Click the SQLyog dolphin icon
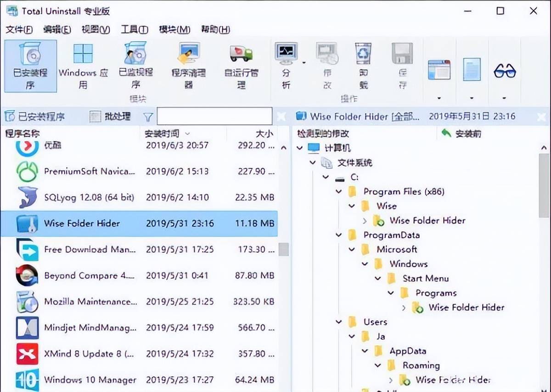The height and width of the screenshot is (392, 551). (28, 197)
